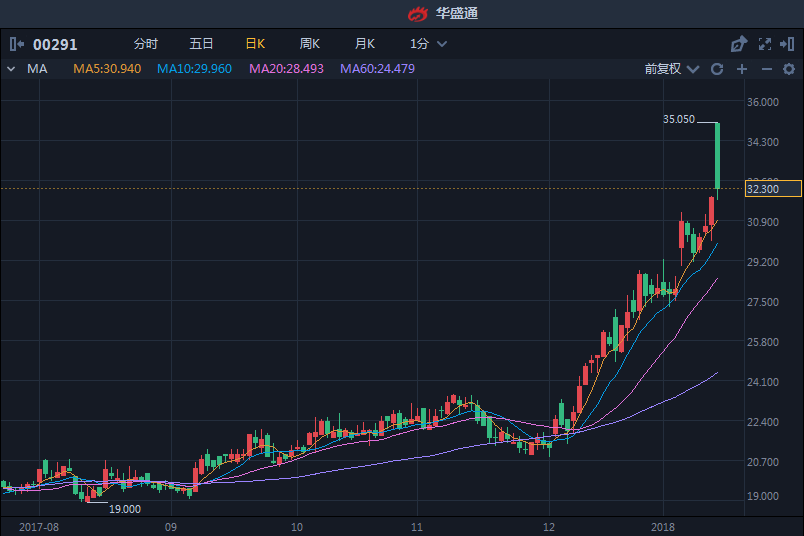Open chart settings gear
Screen dimensions: 804x536
pyautogui.click(x=790, y=69)
